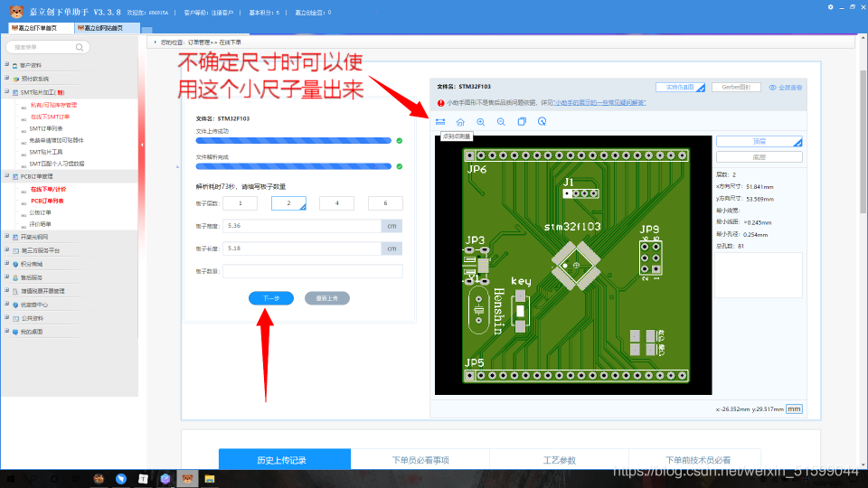Select the point-to-point ruler measurement tool
This screenshot has width=868, height=488.
440,122
